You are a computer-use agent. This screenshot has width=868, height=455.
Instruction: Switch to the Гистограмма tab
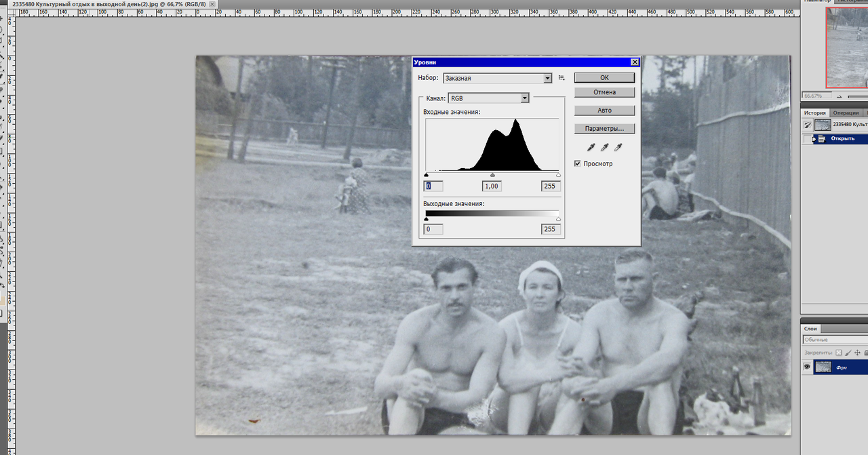coord(852,1)
